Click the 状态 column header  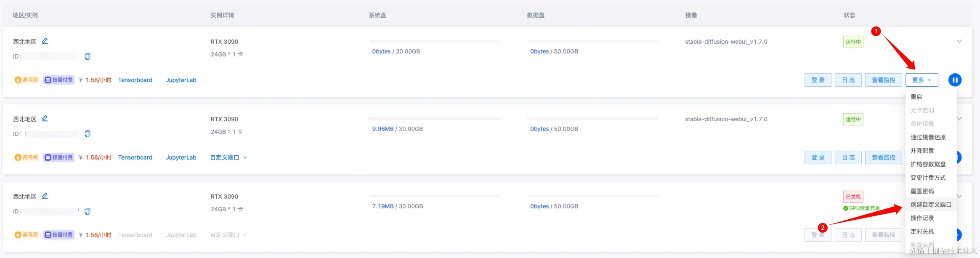(x=849, y=15)
